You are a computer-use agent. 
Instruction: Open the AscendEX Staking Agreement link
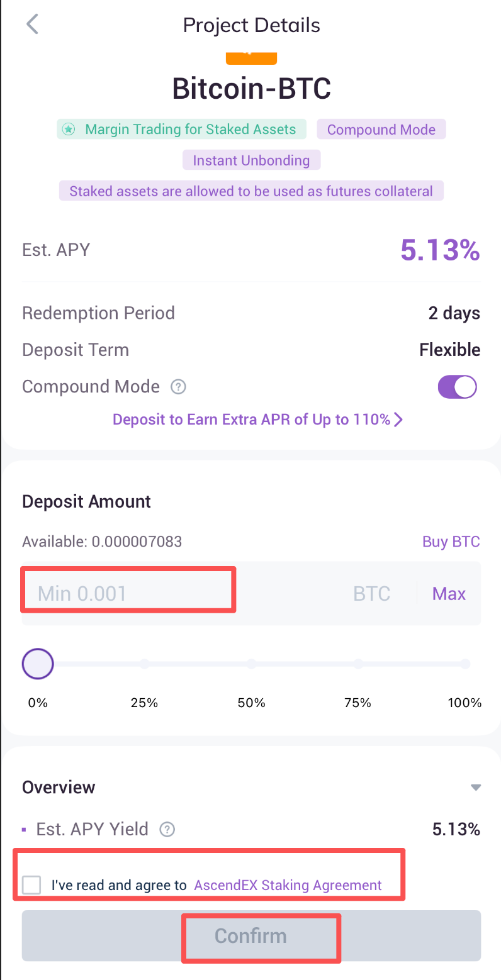click(288, 885)
